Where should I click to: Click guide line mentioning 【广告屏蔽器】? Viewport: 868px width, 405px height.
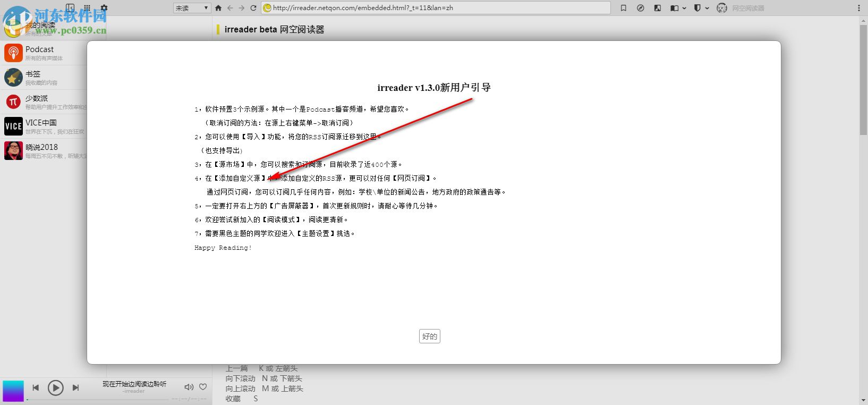point(316,206)
